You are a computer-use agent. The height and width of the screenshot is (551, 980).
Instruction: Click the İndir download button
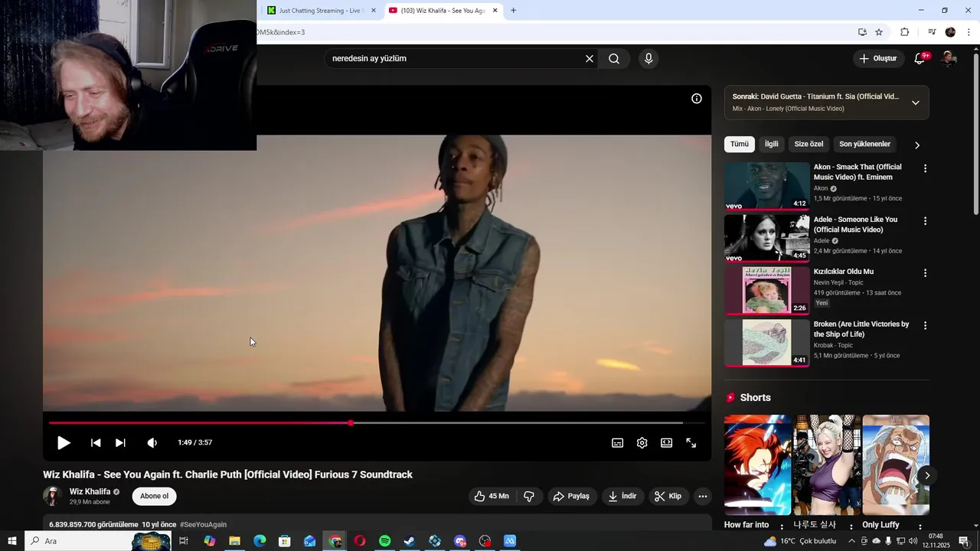pos(622,496)
